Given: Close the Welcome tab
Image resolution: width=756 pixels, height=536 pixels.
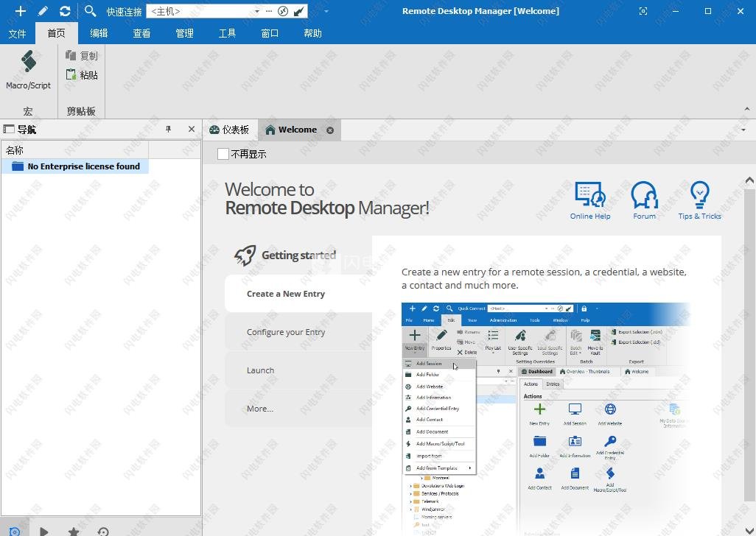Looking at the screenshot, I should click(330, 130).
